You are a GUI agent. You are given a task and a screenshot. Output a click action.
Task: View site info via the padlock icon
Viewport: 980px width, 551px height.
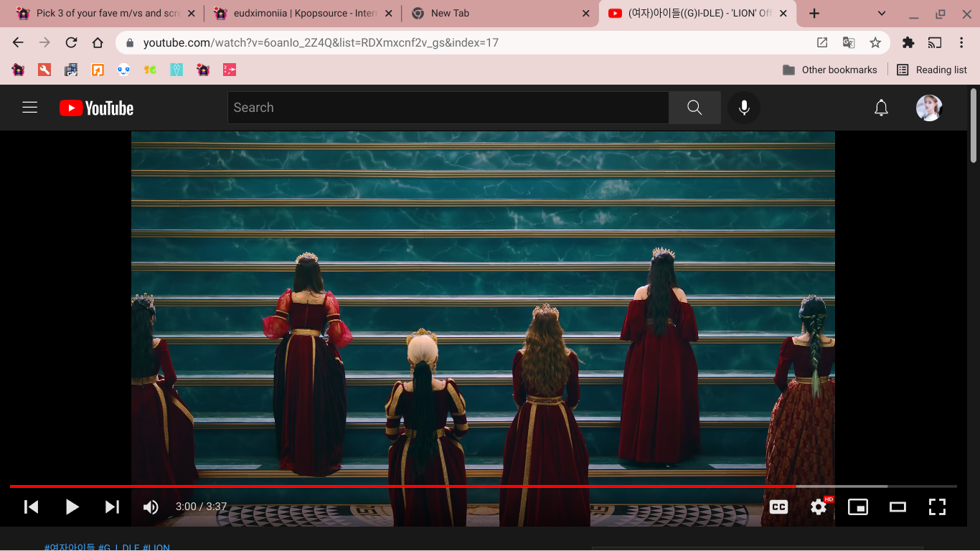pyautogui.click(x=130, y=43)
